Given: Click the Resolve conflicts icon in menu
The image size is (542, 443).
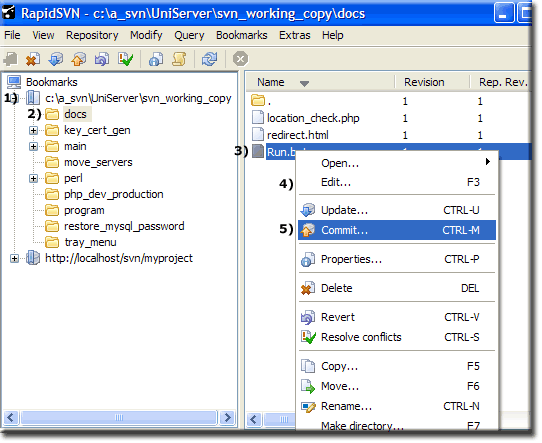Looking at the screenshot, I should click(308, 337).
